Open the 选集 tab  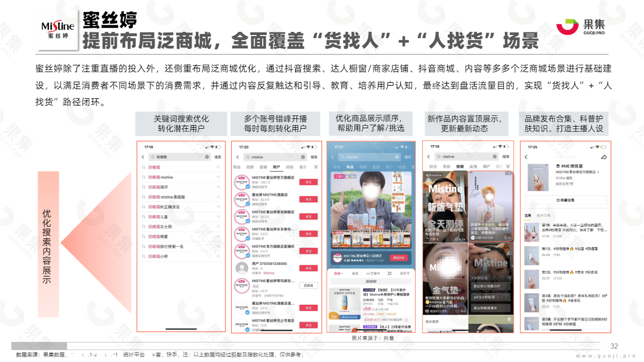[x=528, y=215]
